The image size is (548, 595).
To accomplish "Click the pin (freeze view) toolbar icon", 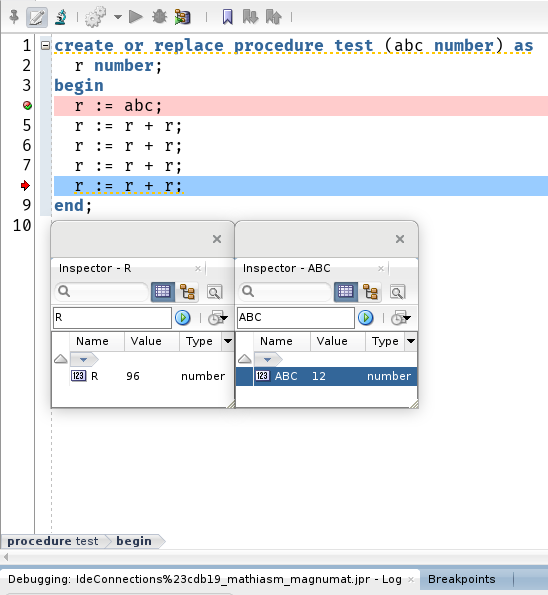I will 14,17.
